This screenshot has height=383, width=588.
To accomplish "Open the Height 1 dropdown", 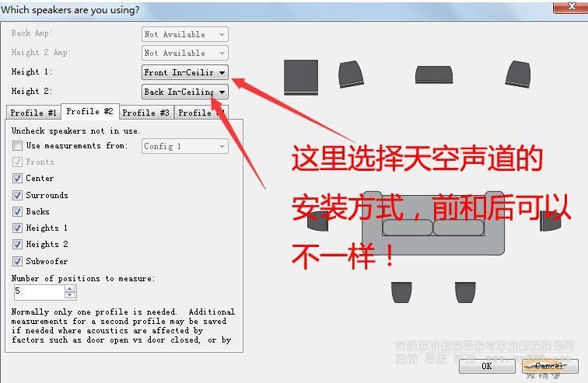I will pyautogui.click(x=185, y=72).
